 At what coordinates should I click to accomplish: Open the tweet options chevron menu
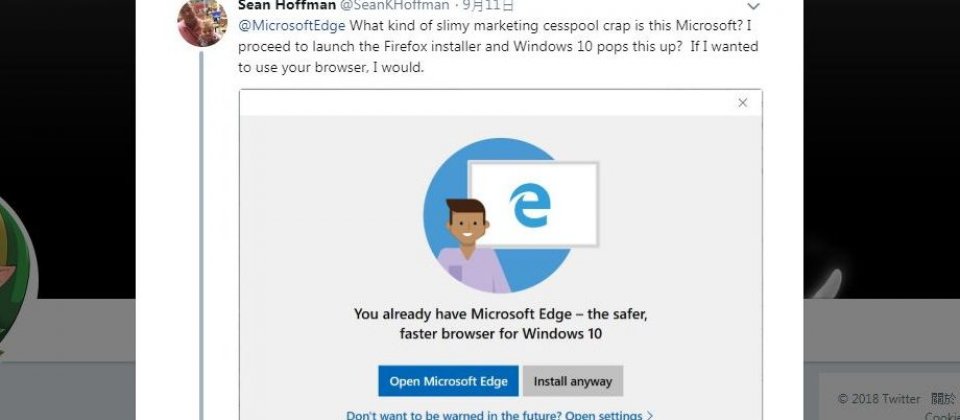point(754,7)
